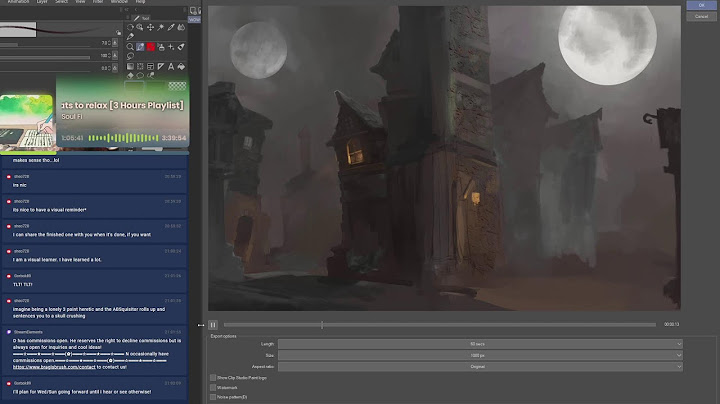Open third setting's dynamics button
Image resolution: width=720 pixels, height=404 pixels.
tap(115, 68)
